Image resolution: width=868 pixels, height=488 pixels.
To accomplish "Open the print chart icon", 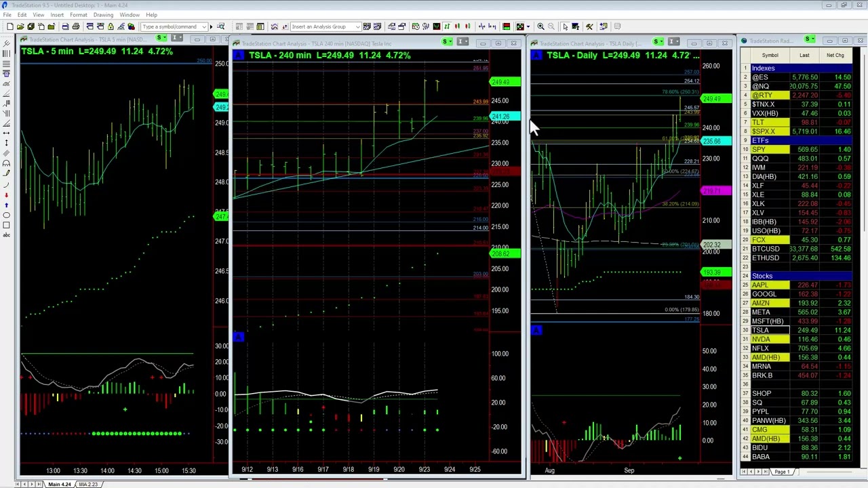I will tap(75, 26).
